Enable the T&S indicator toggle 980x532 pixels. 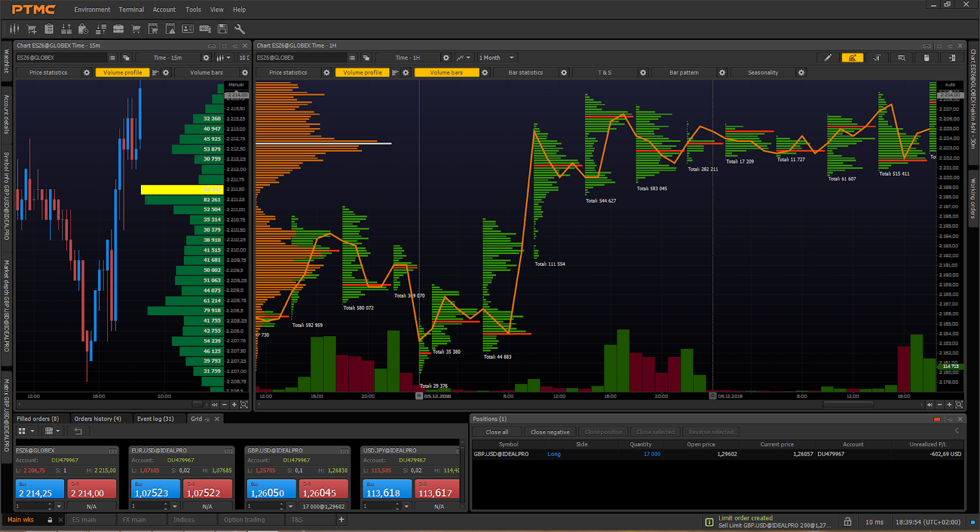[x=605, y=72]
